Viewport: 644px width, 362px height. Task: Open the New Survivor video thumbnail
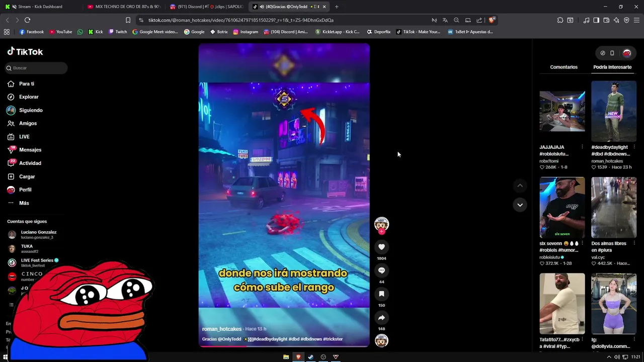[613, 111]
